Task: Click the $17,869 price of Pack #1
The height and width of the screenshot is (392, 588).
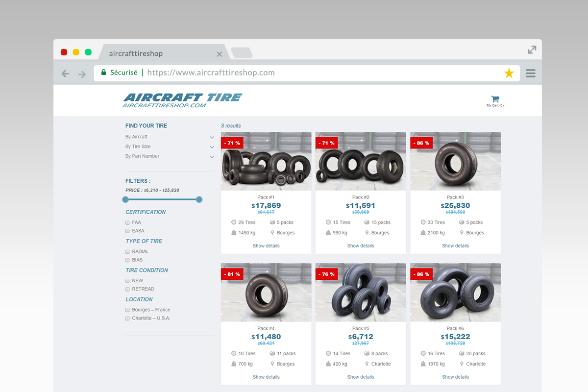Action: pos(266,206)
